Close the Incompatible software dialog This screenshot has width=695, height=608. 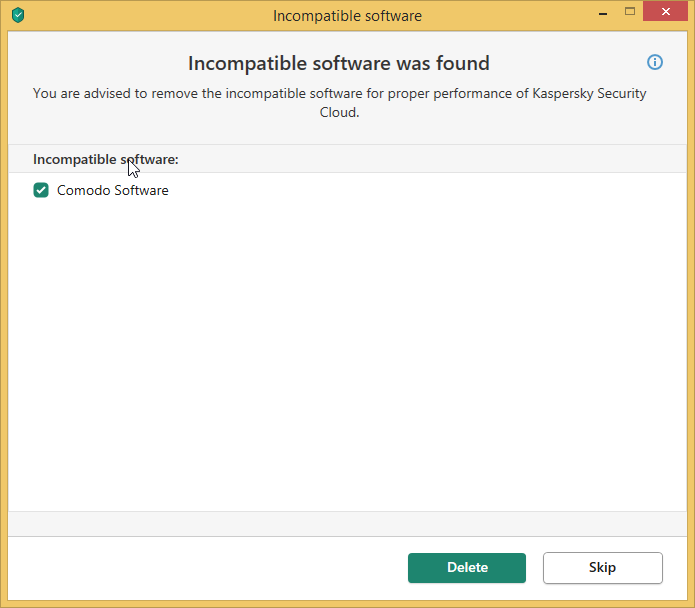pyautogui.click(x=665, y=12)
